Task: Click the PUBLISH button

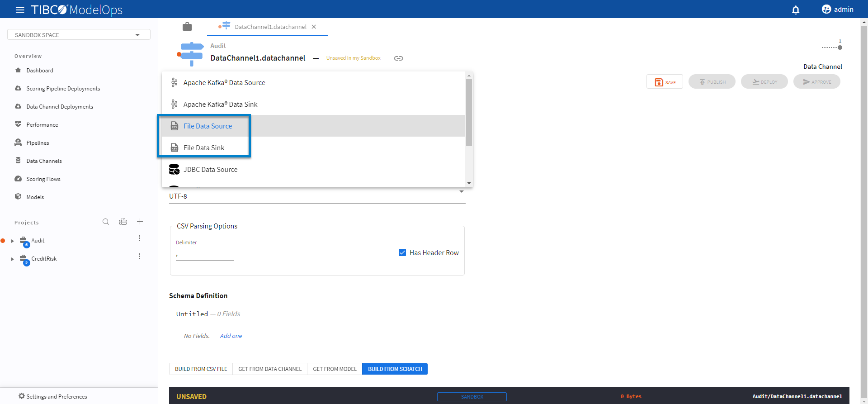Action: [712, 82]
